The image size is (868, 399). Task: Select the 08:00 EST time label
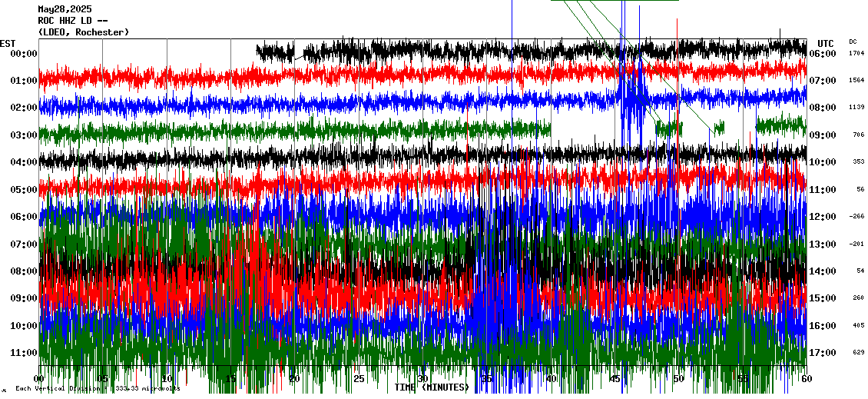coord(24,271)
